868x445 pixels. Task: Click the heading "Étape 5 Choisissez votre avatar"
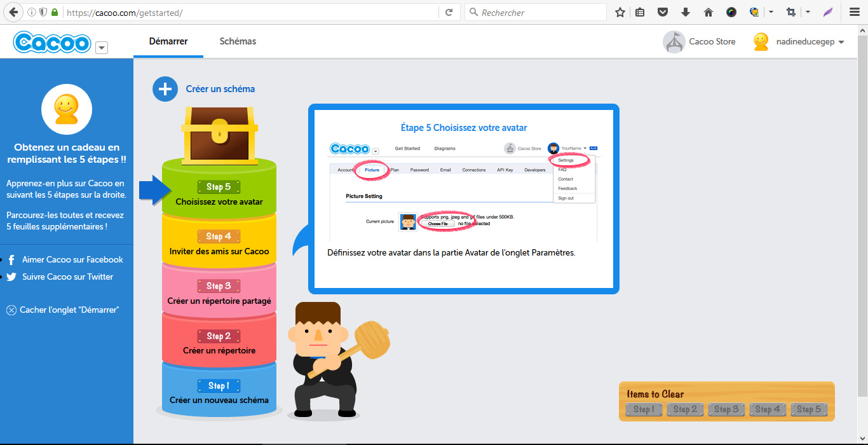pyautogui.click(x=464, y=128)
